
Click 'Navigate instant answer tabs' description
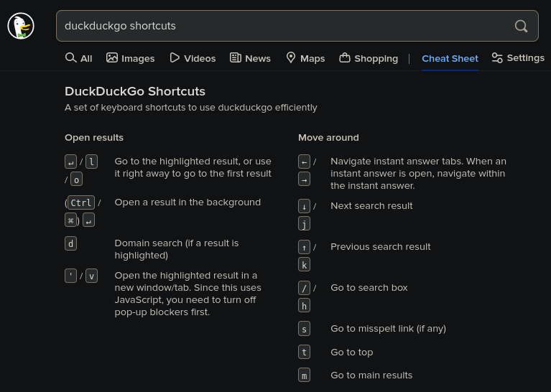(x=418, y=174)
